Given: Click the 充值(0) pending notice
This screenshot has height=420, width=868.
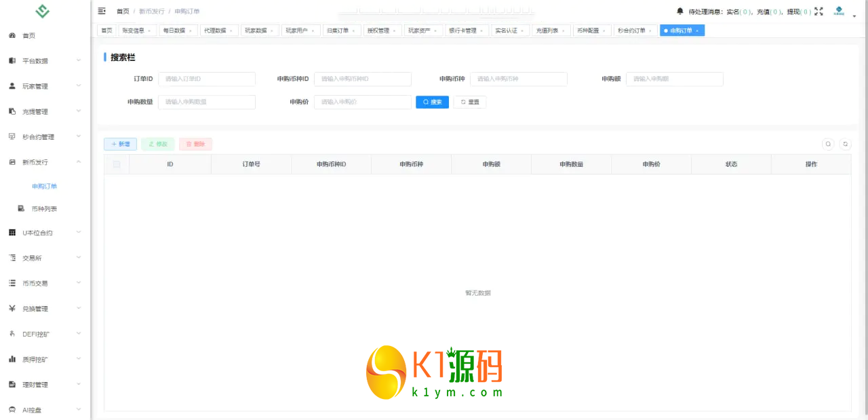Looking at the screenshot, I should [x=769, y=12].
